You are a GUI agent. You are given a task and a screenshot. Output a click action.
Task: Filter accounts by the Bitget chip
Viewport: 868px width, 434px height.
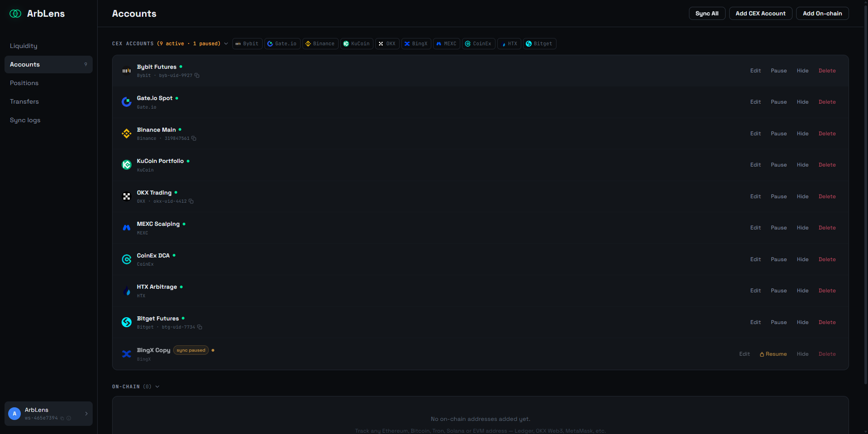point(539,44)
